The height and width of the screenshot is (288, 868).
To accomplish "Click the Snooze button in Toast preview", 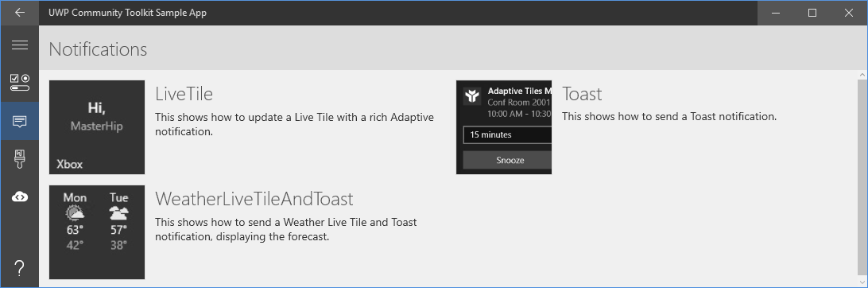I will pyautogui.click(x=507, y=160).
